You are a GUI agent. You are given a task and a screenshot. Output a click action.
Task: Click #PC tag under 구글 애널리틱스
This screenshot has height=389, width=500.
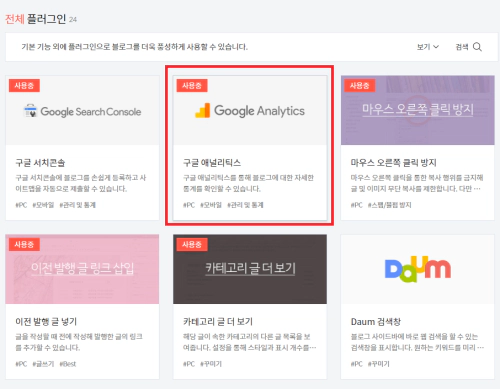(189, 205)
